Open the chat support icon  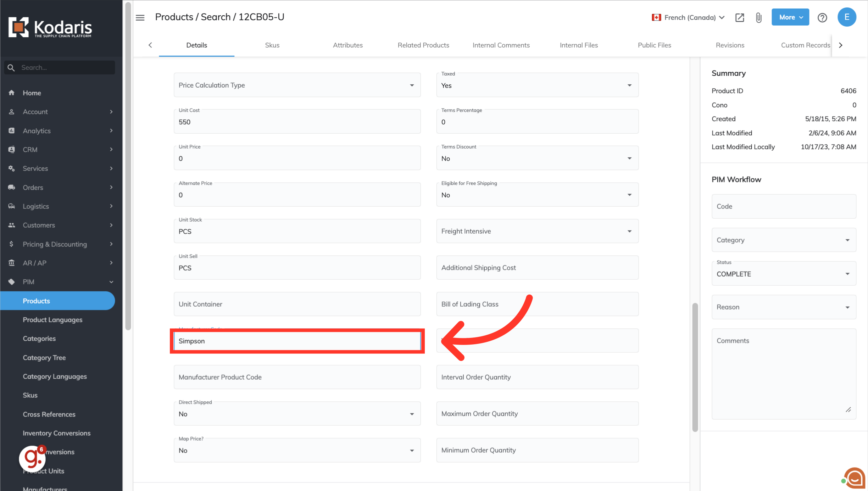coord(855,479)
